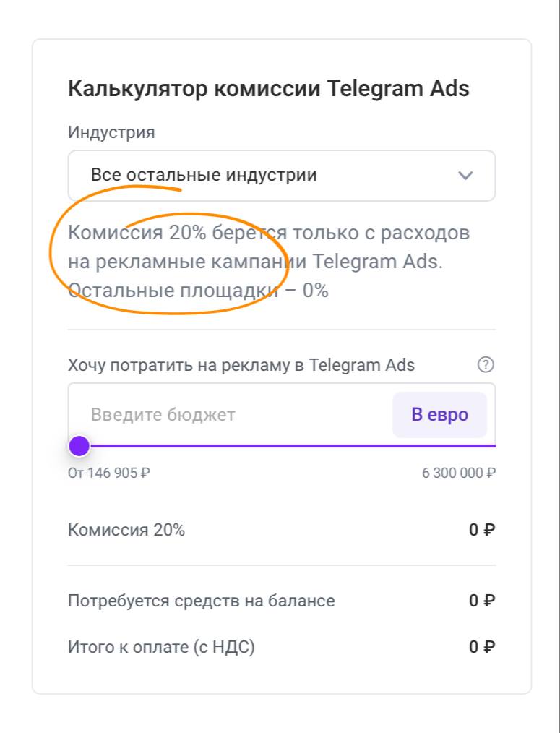Click the "Комиссия 20%" row label
This screenshot has height=733, width=560.
pyautogui.click(x=126, y=530)
